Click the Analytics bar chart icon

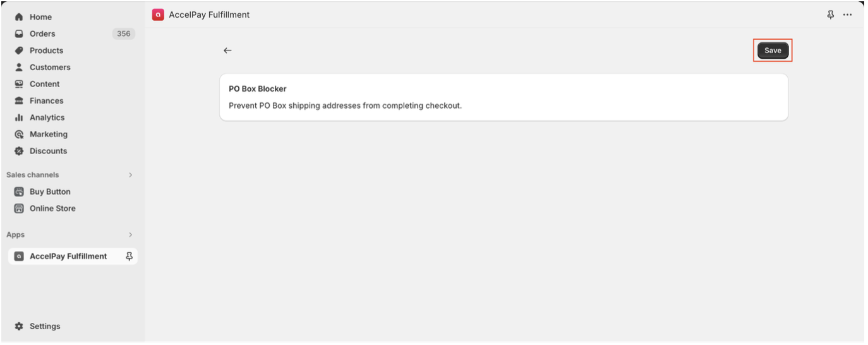(19, 118)
